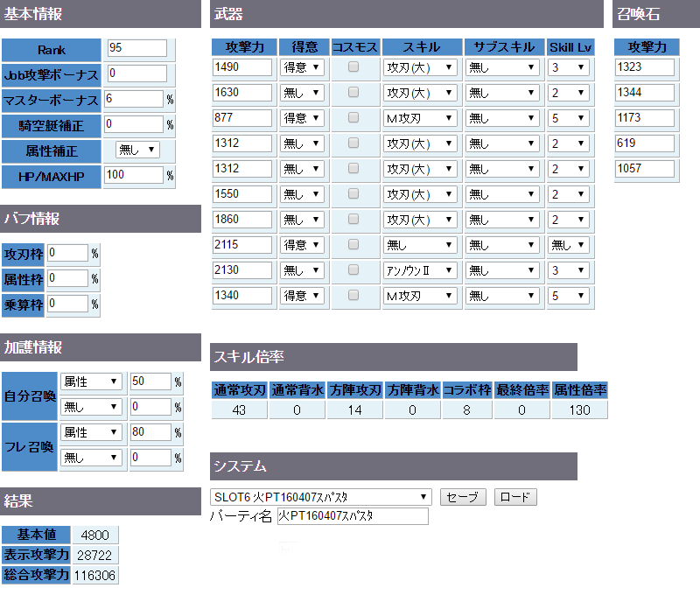The height and width of the screenshot is (595, 700).
Task: Click the HP/MAXHP input field
Action: tap(134, 175)
